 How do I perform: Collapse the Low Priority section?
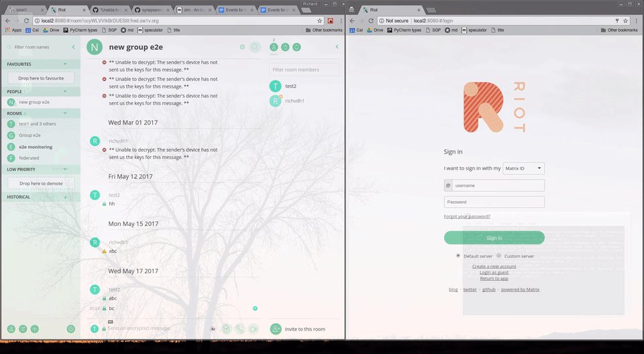click(65, 169)
